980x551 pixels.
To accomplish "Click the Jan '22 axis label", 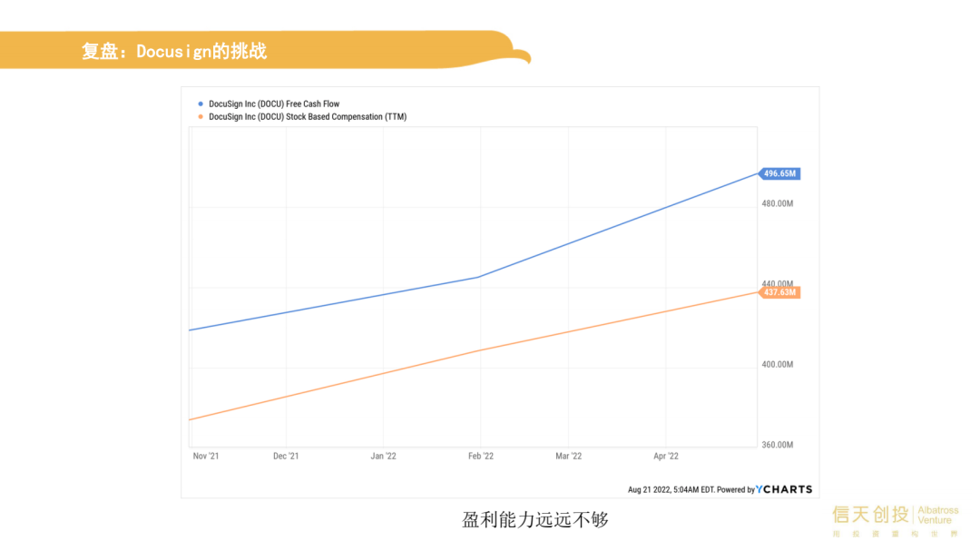I will coord(383,456).
